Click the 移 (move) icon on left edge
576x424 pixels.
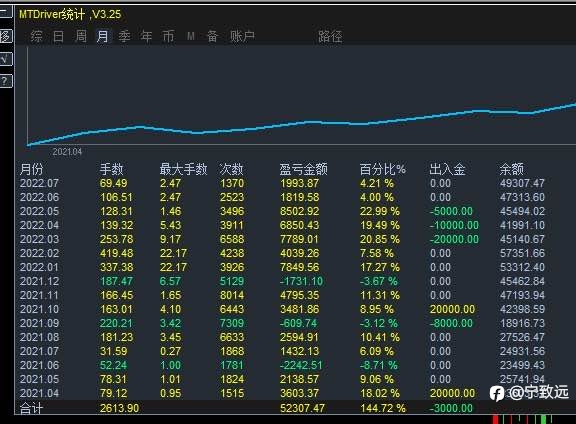pos(6,36)
